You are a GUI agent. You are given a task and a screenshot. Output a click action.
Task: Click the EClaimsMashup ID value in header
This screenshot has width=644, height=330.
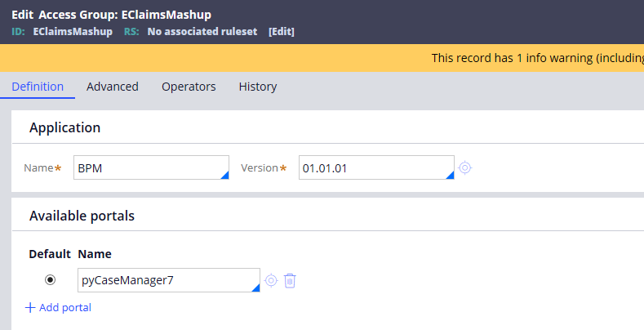[x=73, y=32]
